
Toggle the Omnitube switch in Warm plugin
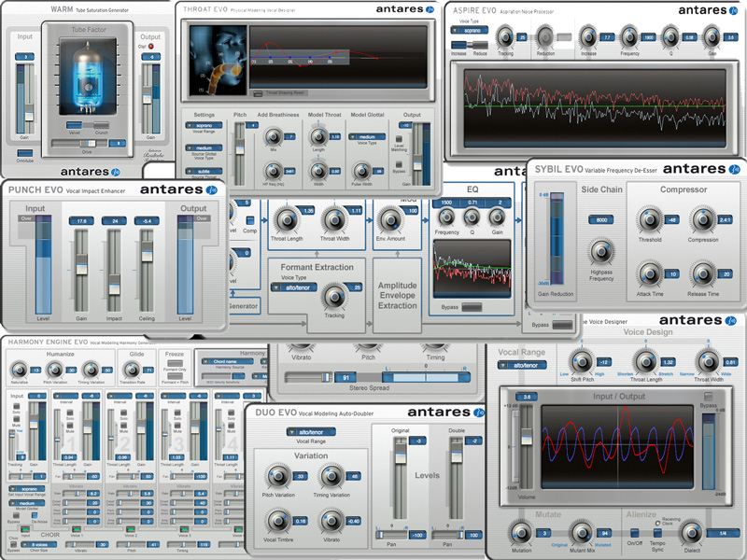pos(25,153)
